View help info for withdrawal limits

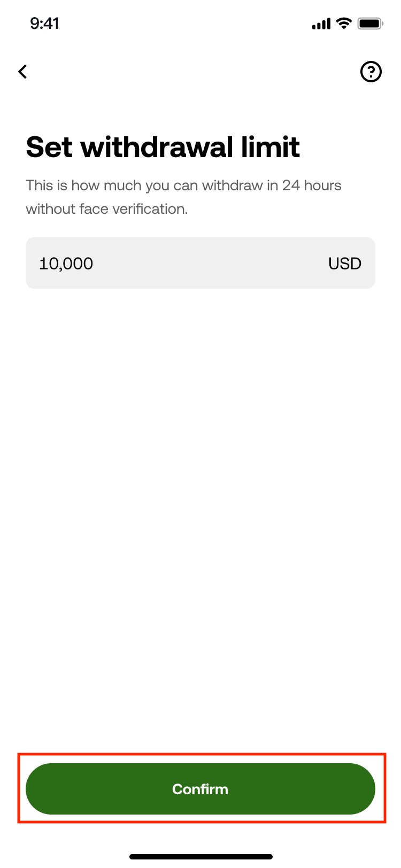click(371, 72)
